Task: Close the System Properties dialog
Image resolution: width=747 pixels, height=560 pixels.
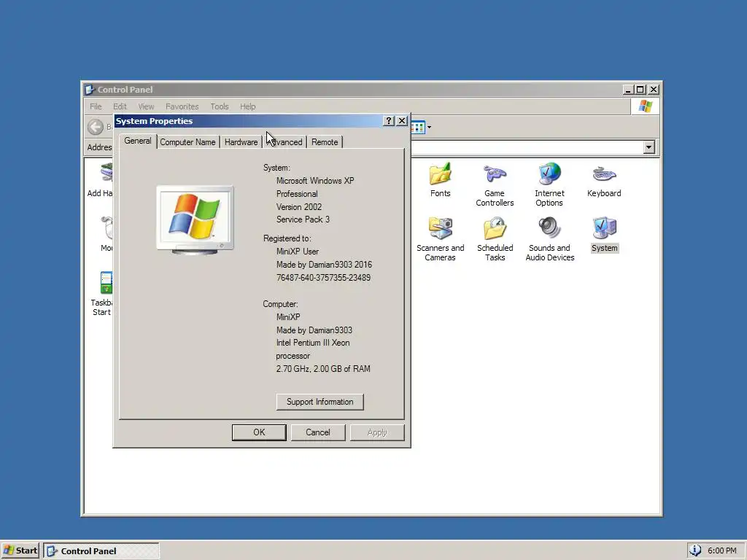Action: click(x=402, y=121)
